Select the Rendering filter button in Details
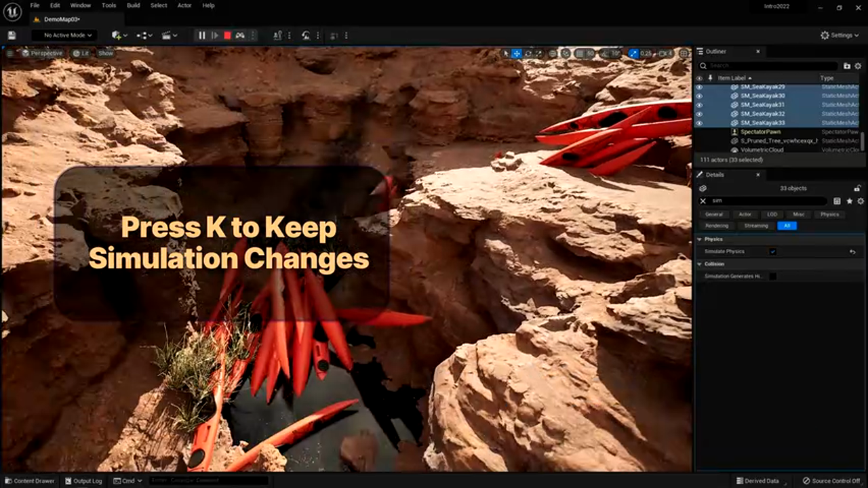 [x=717, y=226]
